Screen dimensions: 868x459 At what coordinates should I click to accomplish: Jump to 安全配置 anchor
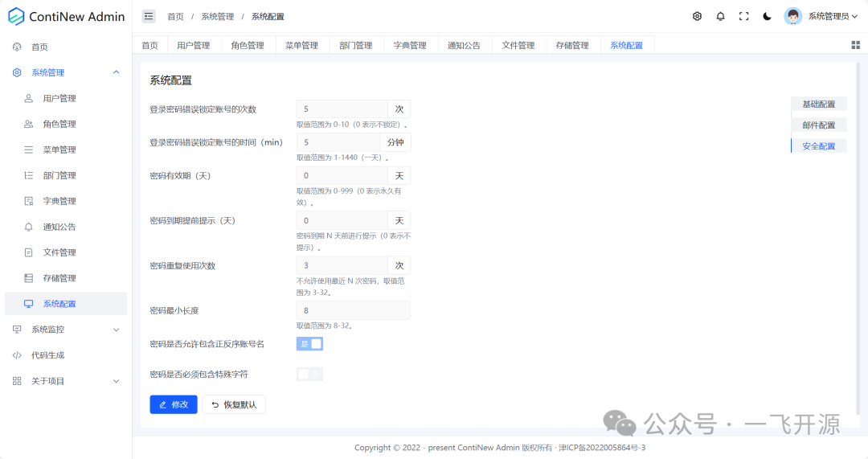tap(819, 146)
